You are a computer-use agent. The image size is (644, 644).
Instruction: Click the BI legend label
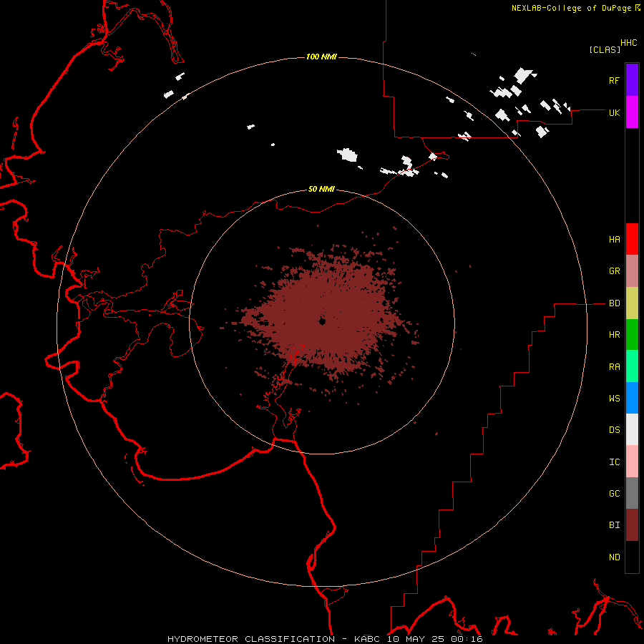tap(614, 525)
